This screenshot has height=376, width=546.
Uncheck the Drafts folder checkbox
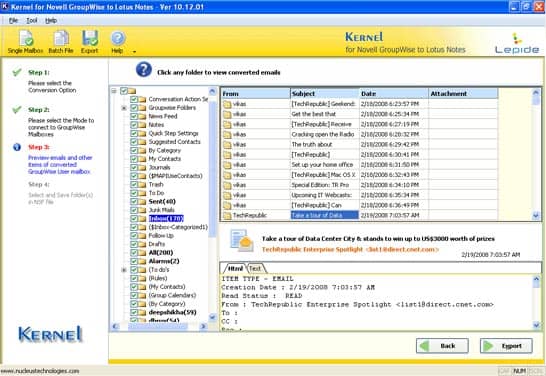coord(134,244)
